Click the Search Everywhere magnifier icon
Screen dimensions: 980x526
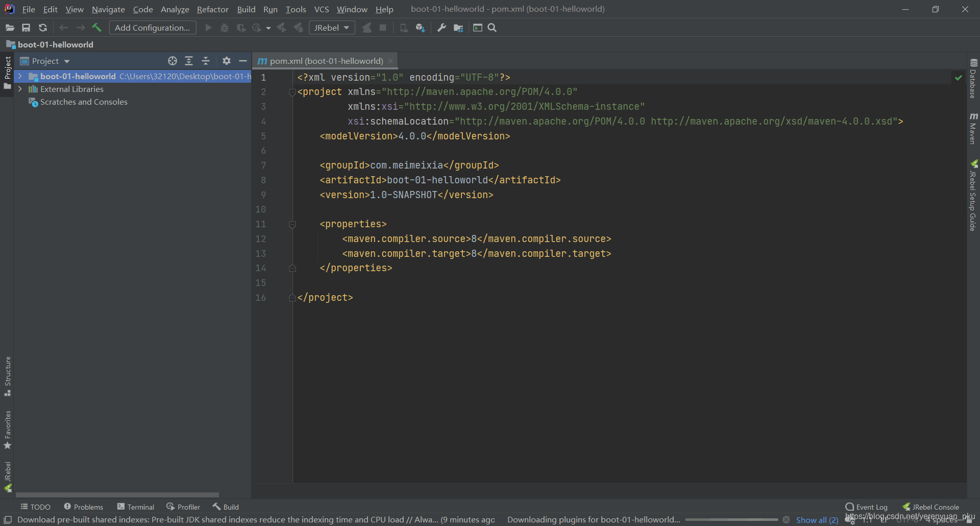pyautogui.click(x=492, y=28)
